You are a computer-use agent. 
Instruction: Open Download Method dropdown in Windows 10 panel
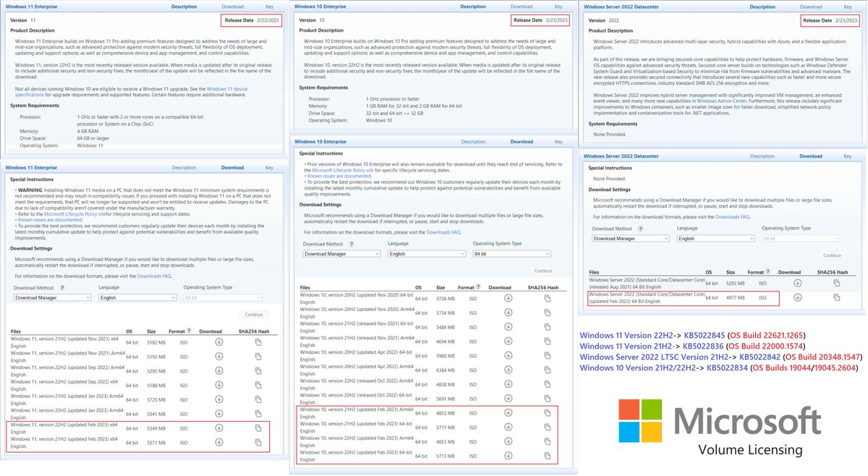341,254
